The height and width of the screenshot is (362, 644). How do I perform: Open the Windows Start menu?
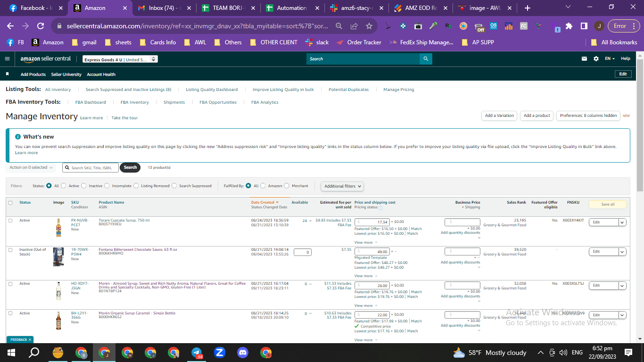[x=11, y=353]
